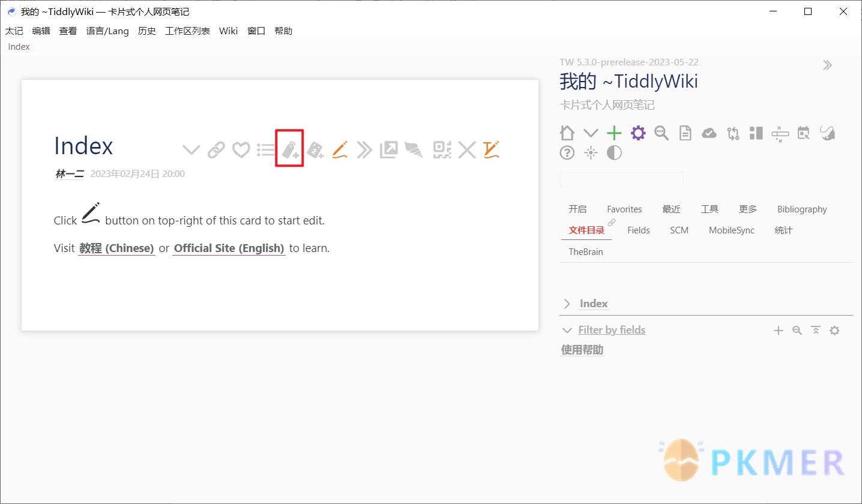Screen dimensions: 862x504
Task: Click the zoom-out magnifier in filter toolbar
Action: pos(797,330)
